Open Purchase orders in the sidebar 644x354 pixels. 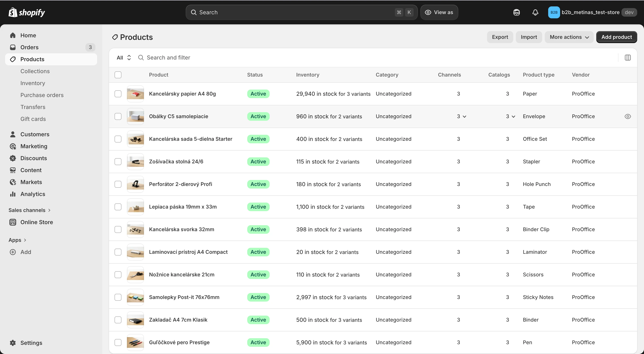point(42,95)
